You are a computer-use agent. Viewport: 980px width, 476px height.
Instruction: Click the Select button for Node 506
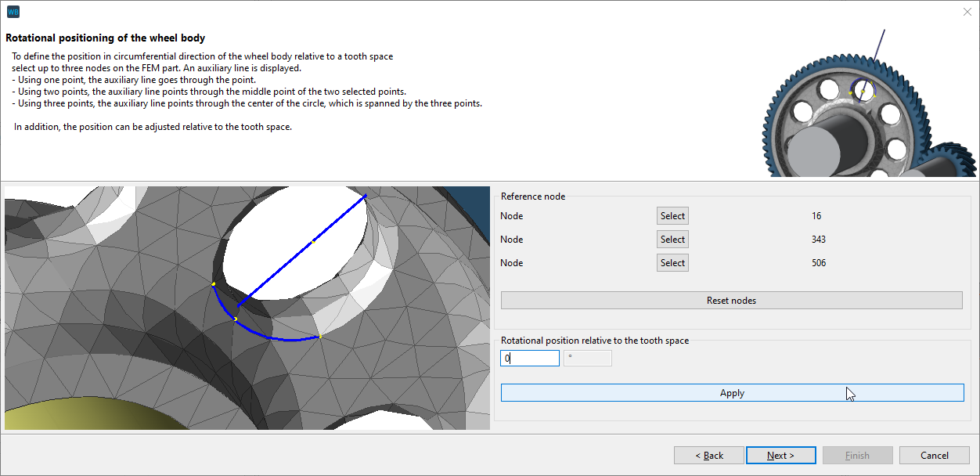[672, 262]
